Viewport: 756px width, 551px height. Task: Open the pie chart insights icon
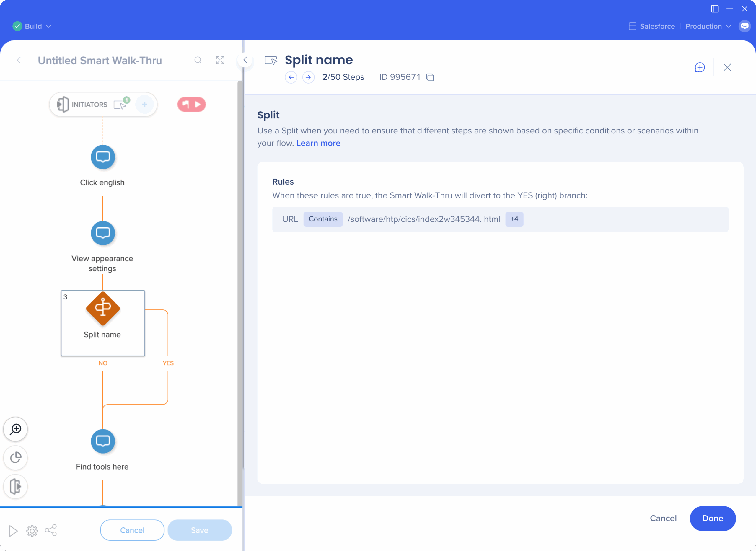pyautogui.click(x=15, y=458)
